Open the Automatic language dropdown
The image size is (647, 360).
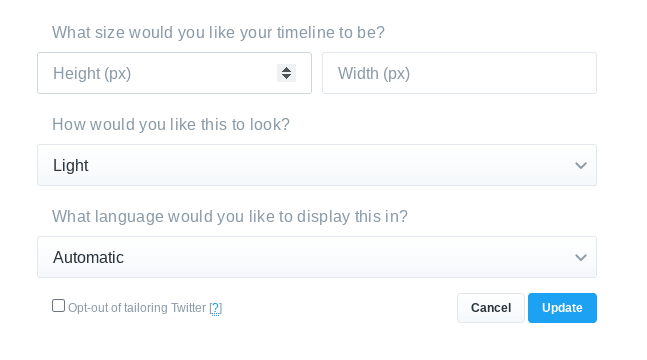[x=317, y=257]
